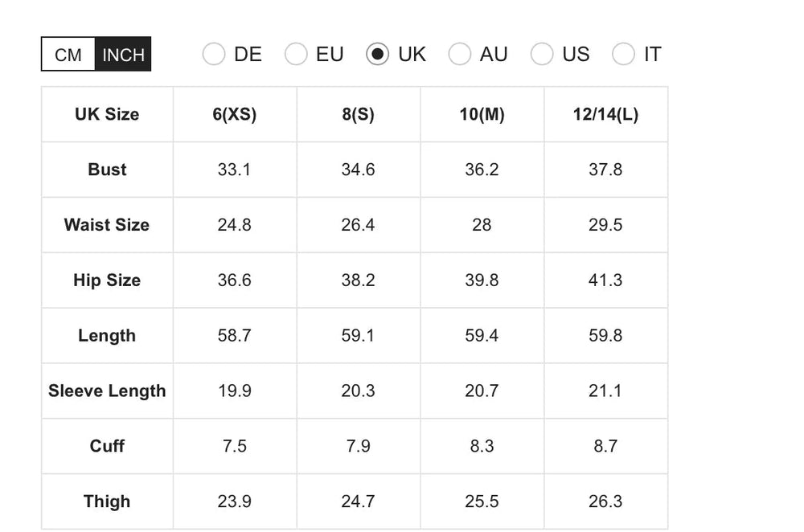Choose IT sizing radio button
Screen dimensions: 804x532
(x=624, y=55)
